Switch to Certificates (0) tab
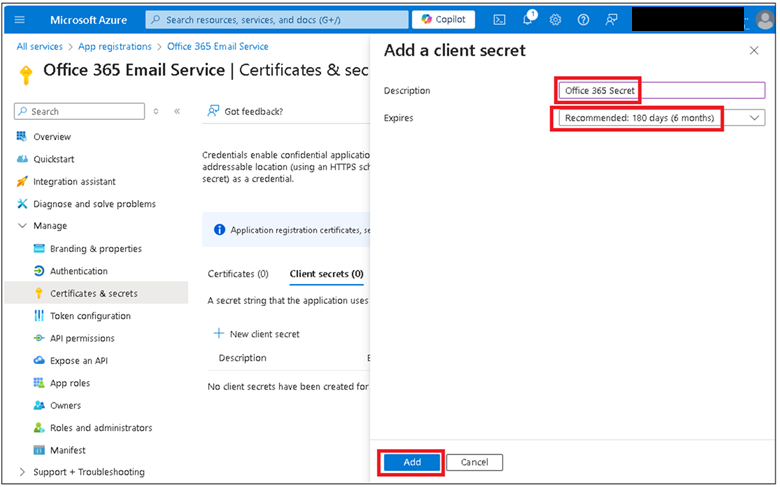This screenshot has width=780, height=487. (x=238, y=274)
